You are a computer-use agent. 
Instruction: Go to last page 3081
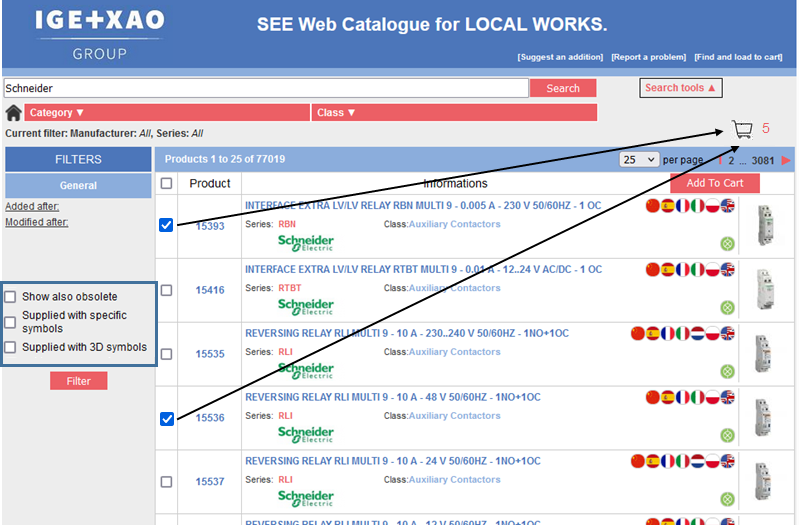pos(763,161)
